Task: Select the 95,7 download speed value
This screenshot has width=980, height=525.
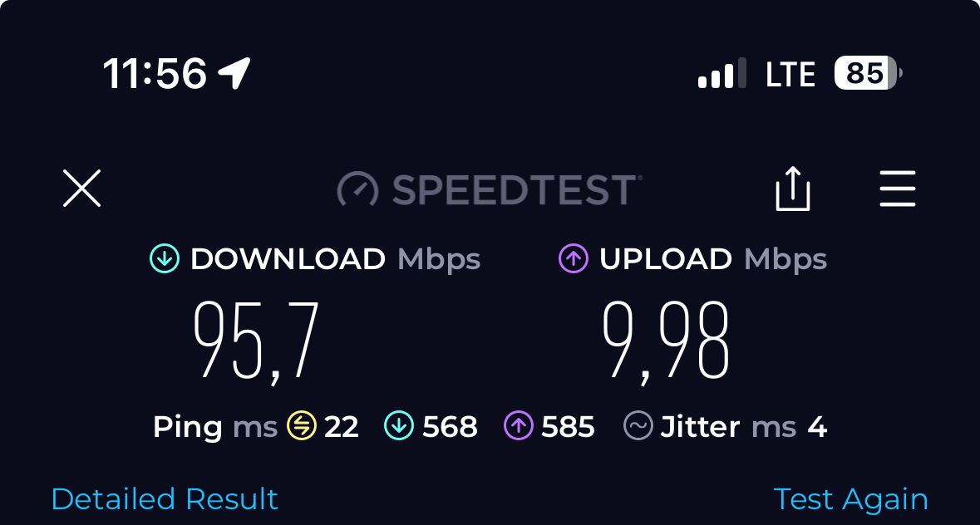Action: tap(256, 341)
